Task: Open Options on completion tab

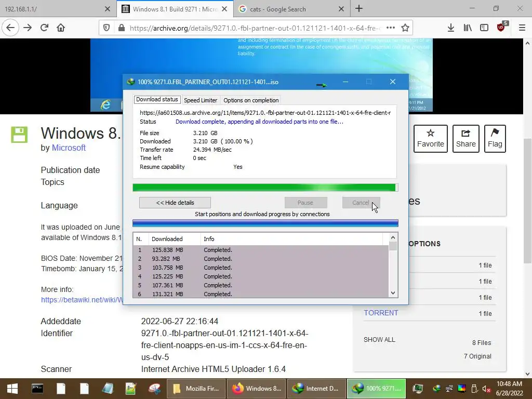Action: click(x=251, y=100)
